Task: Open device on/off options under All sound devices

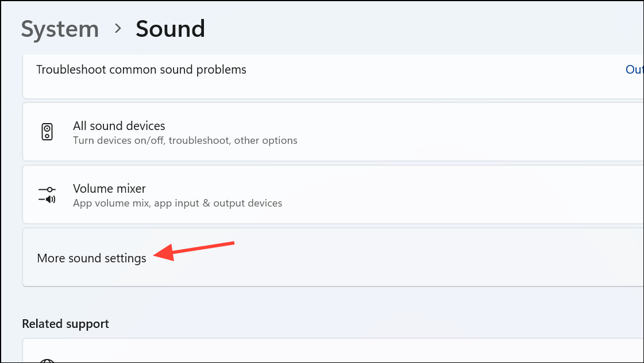Action: [x=185, y=140]
